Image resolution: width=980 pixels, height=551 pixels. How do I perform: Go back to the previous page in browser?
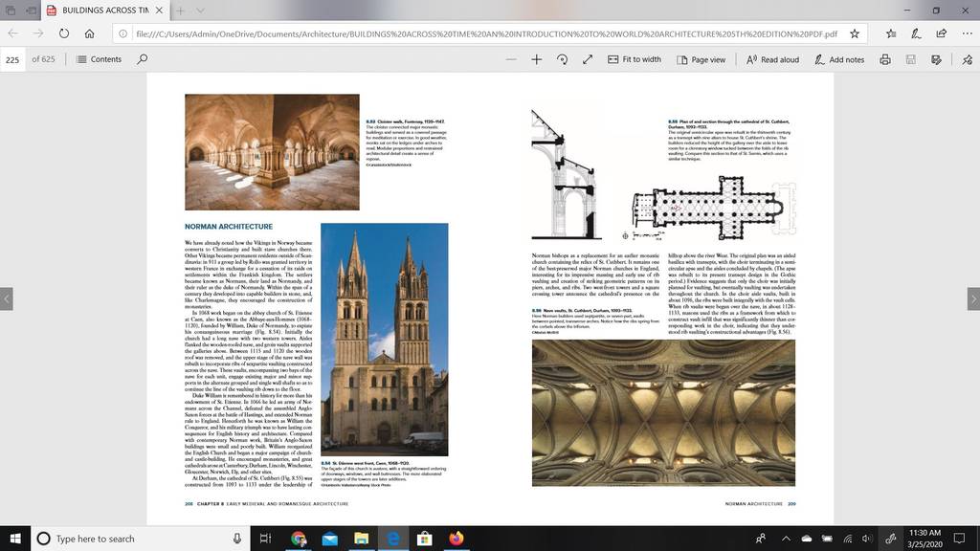(13, 33)
